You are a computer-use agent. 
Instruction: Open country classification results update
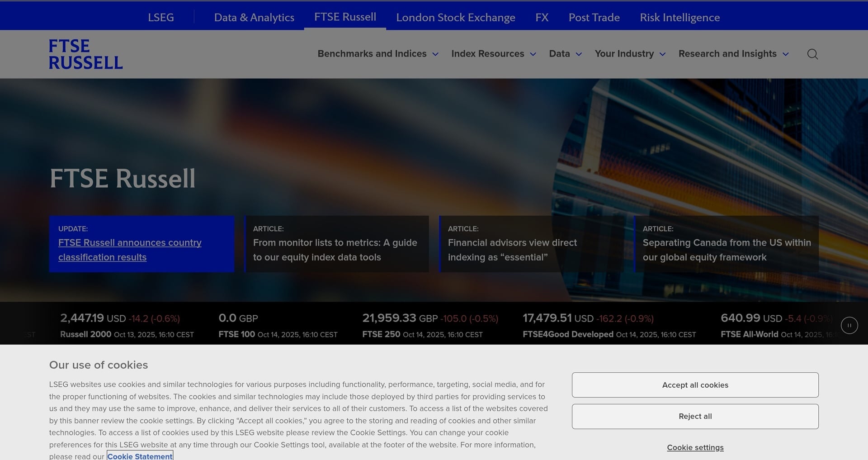pos(142,244)
